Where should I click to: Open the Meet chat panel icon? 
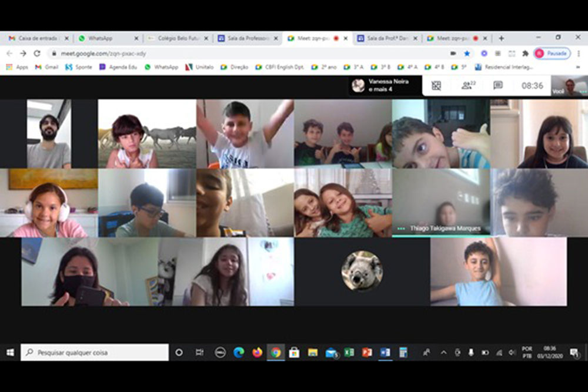(x=498, y=85)
